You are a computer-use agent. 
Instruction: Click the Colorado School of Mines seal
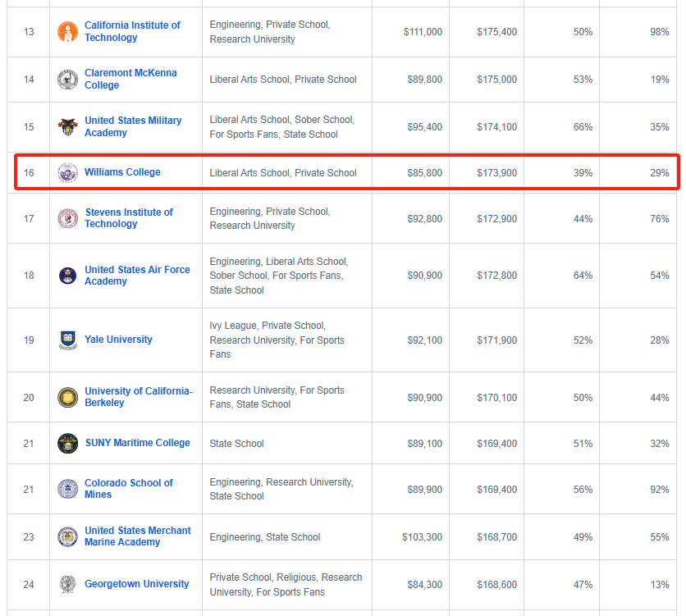point(68,489)
